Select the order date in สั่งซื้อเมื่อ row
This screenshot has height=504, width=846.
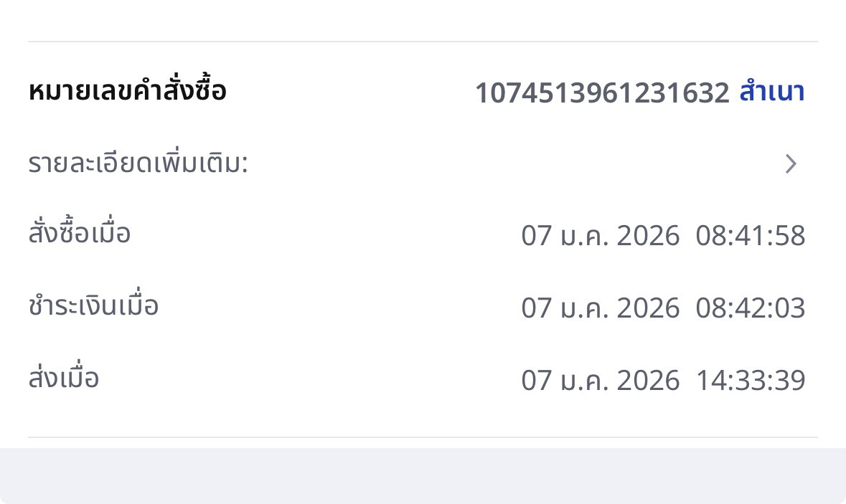coord(600,236)
